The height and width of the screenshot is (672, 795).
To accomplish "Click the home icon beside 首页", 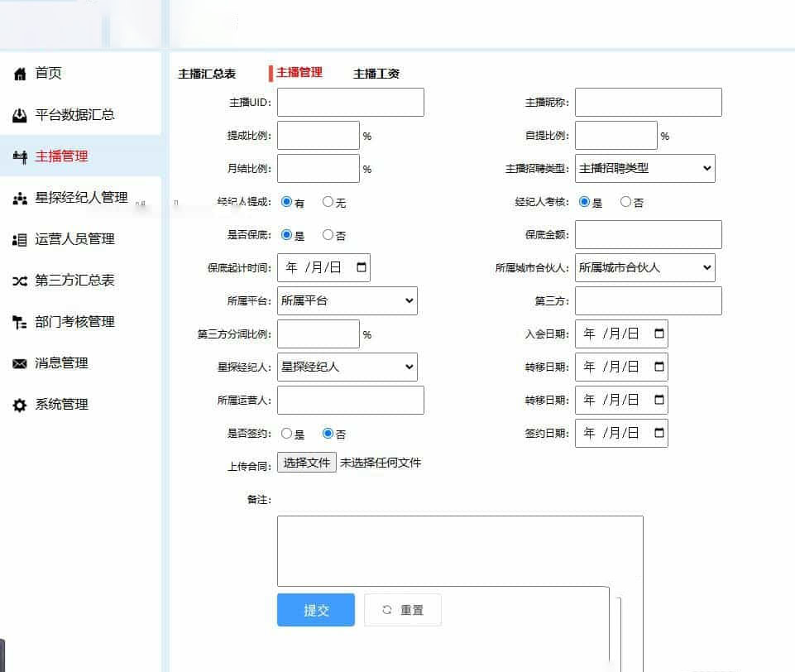I will [20, 74].
